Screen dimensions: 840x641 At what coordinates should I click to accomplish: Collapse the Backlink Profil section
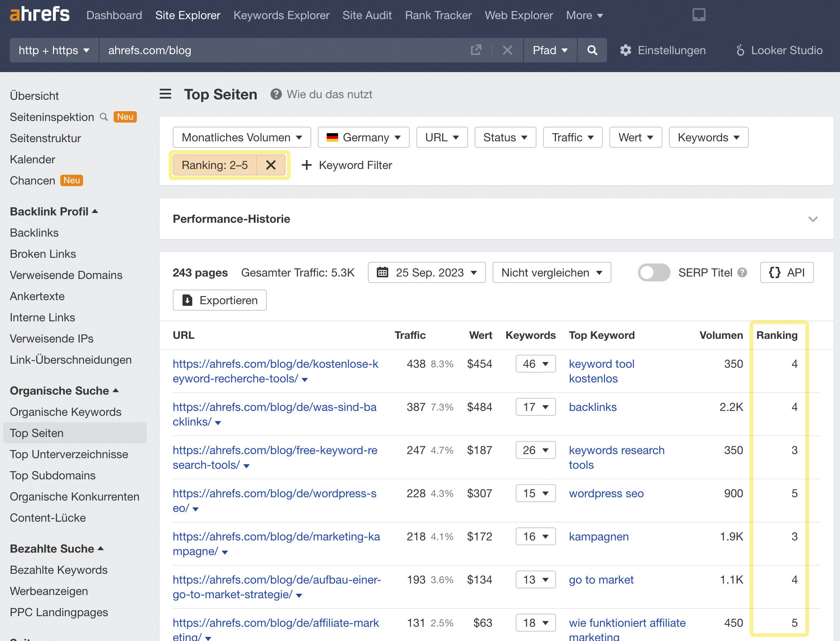pyautogui.click(x=95, y=211)
